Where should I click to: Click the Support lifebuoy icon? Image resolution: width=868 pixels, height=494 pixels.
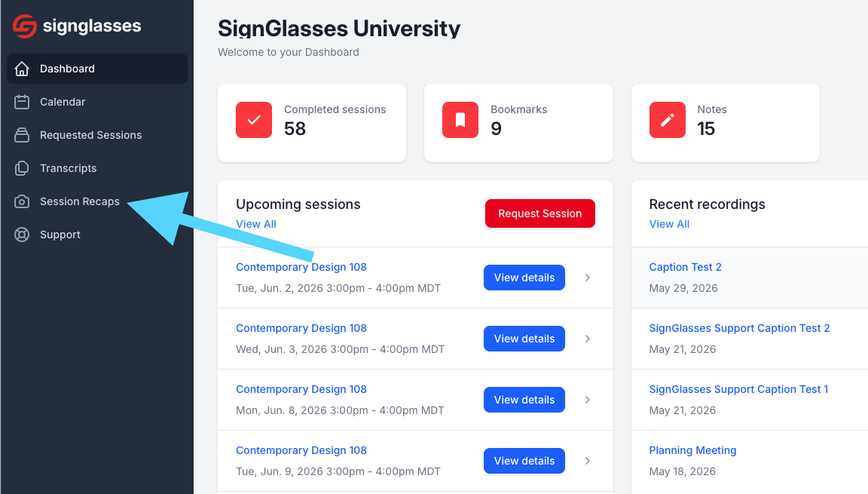pyautogui.click(x=22, y=235)
